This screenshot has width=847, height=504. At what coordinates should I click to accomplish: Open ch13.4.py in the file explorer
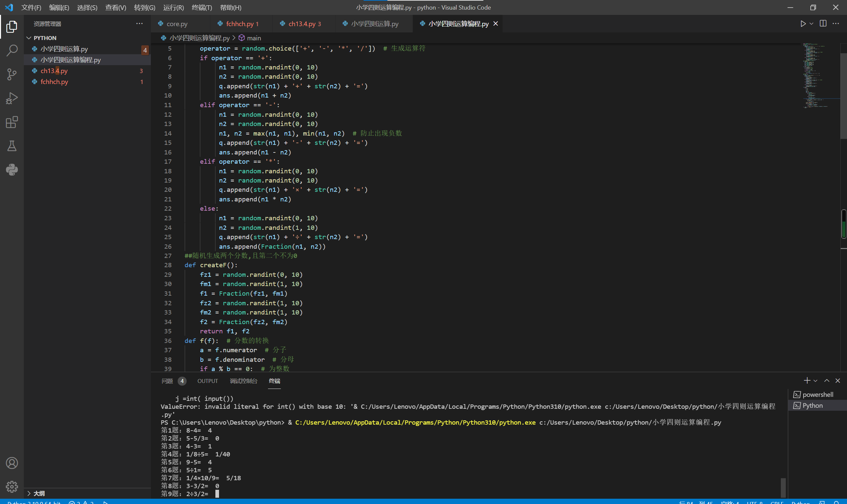pyautogui.click(x=54, y=71)
